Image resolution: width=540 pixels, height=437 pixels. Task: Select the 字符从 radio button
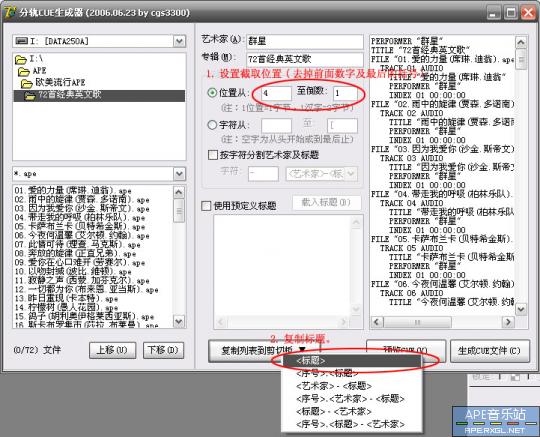(212, 124)
